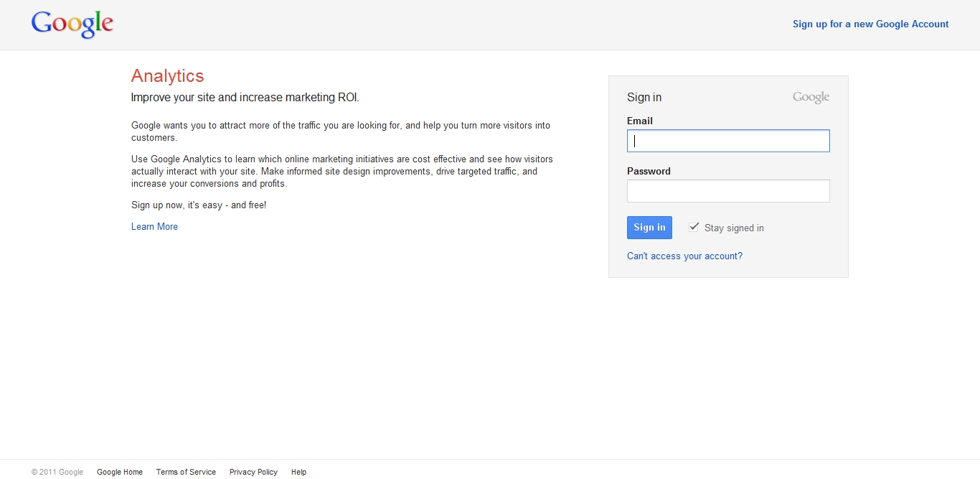Viewport: 980px width, 479px height.
Task: Open Sign up for a new Google Account
Action: tap(870, 24)
